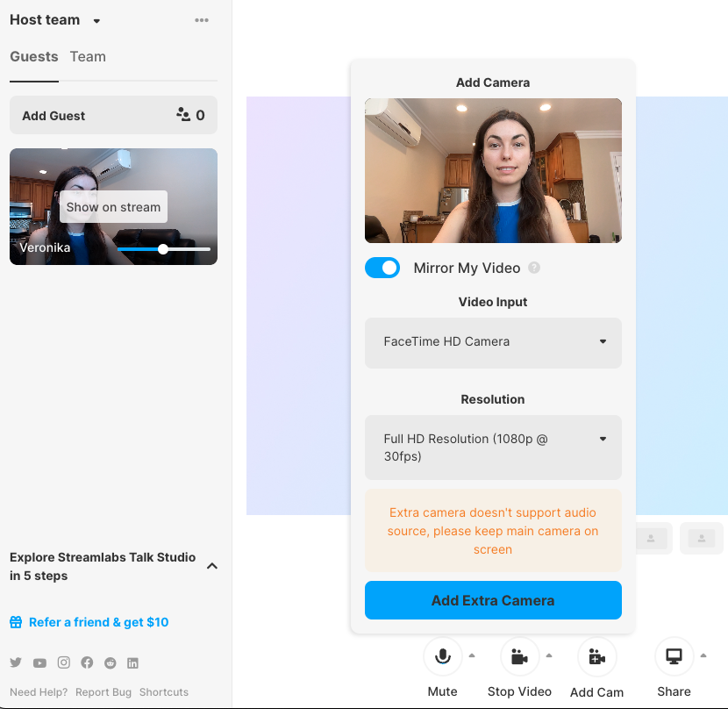Open the Shortcuts link

164,692
